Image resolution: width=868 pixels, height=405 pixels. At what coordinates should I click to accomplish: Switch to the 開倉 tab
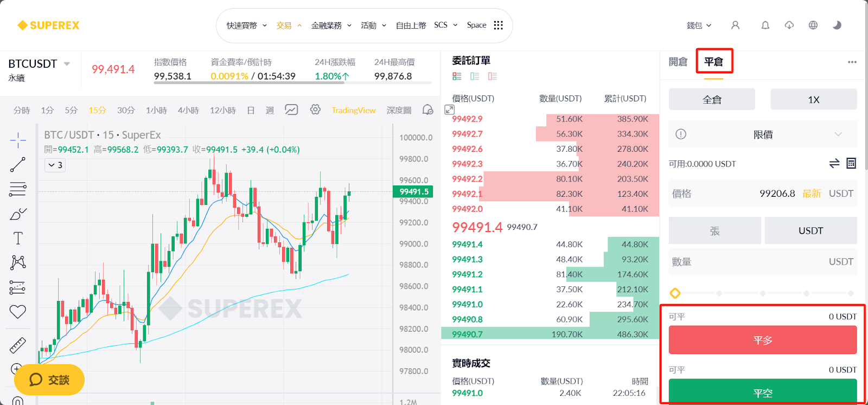(678, 62)
